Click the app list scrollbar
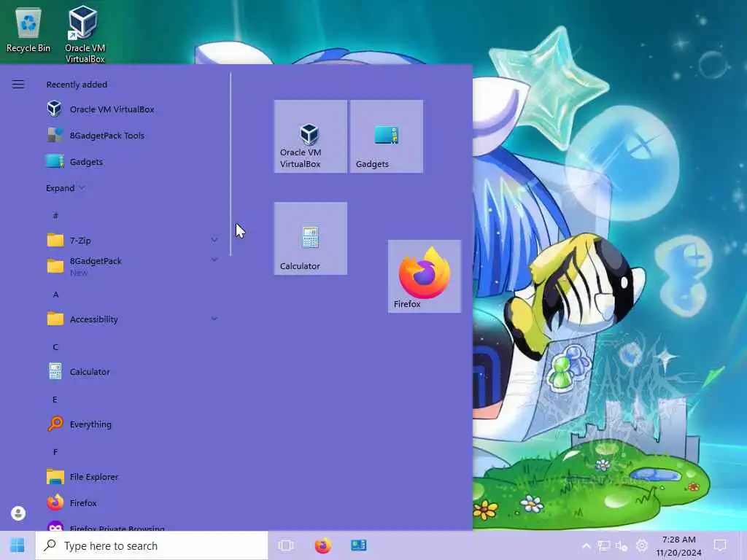Screen dimensions: 747x560 pyautogui.click(x=231, y=164)
